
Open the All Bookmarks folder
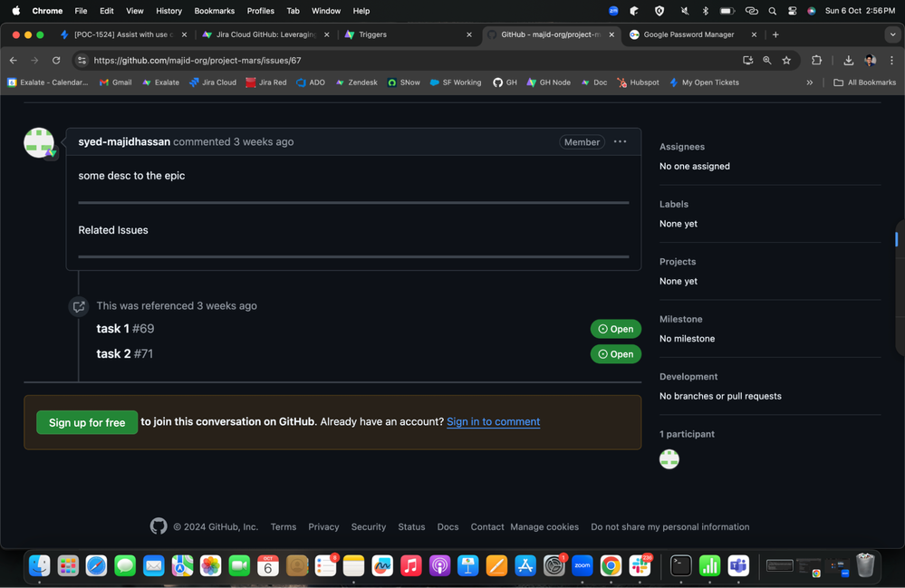click(x=864, y=82)
